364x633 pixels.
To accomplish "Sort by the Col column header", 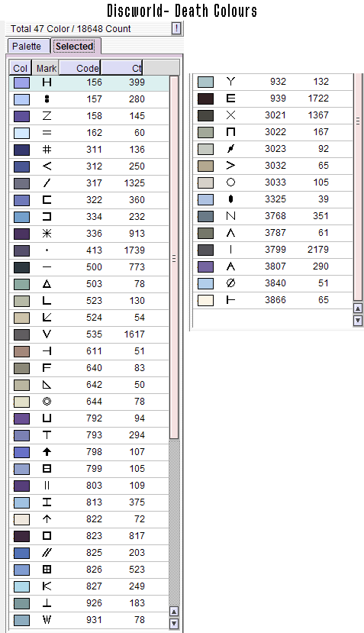I will [20, 68].
